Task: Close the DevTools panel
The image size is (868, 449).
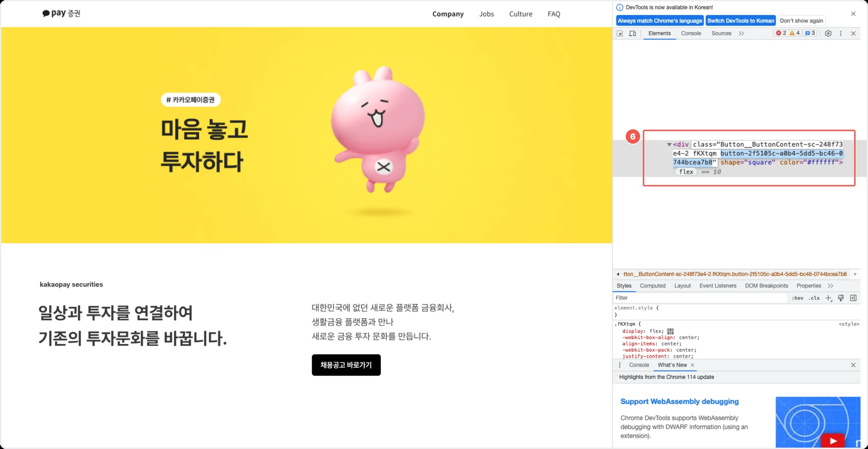Action: coord(854,33)
